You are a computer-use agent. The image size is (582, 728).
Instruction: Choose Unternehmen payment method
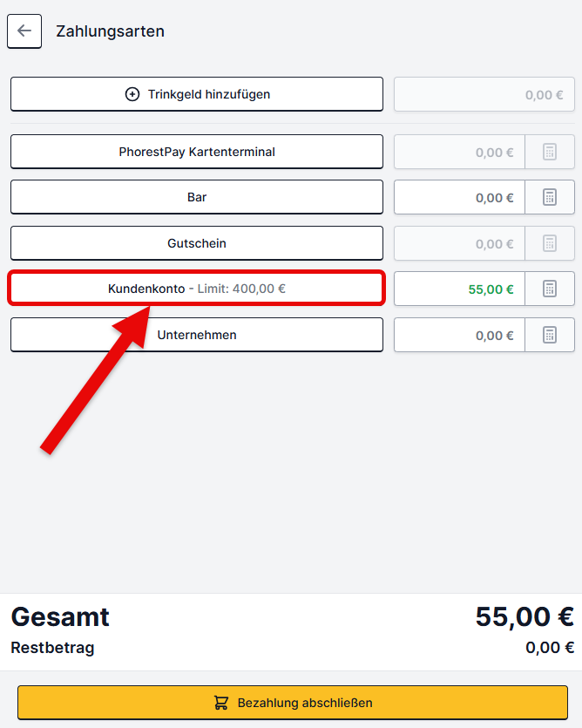[x=197, y=335]
